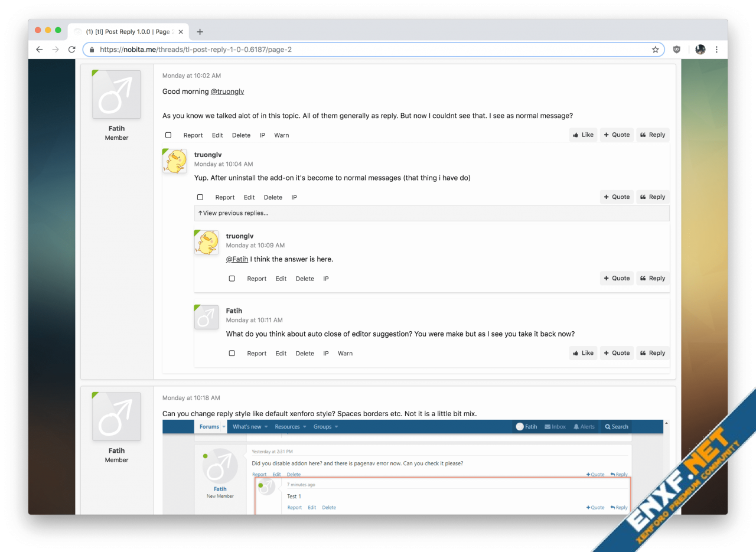
Task: Report truonglv's 10:09 AM reply
Action: tap(257, 279)
